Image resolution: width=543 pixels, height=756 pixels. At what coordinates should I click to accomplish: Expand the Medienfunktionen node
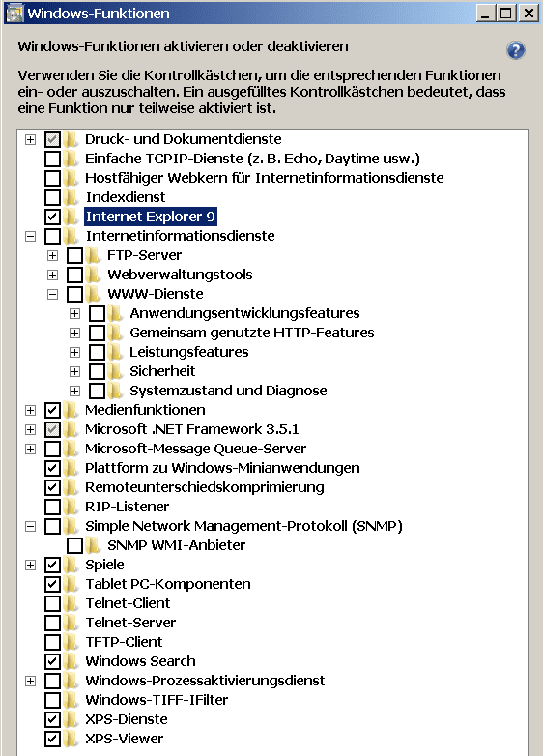(30, 410)
